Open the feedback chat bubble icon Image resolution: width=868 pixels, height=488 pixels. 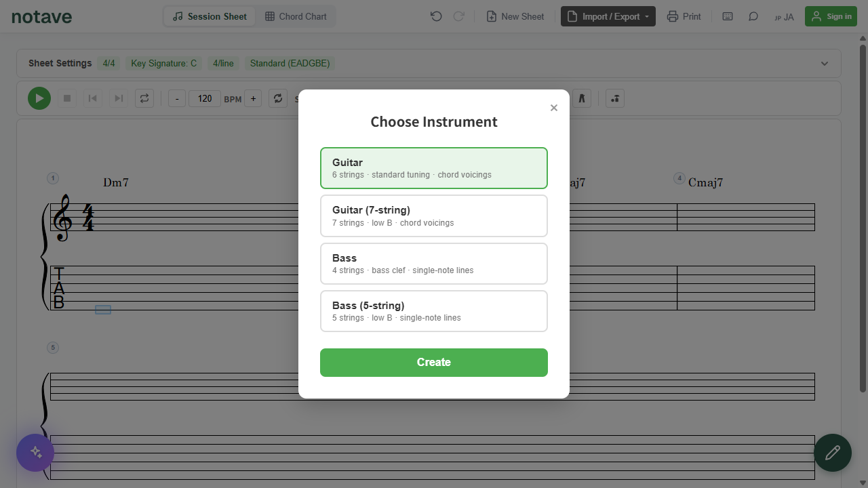[753, 16]
